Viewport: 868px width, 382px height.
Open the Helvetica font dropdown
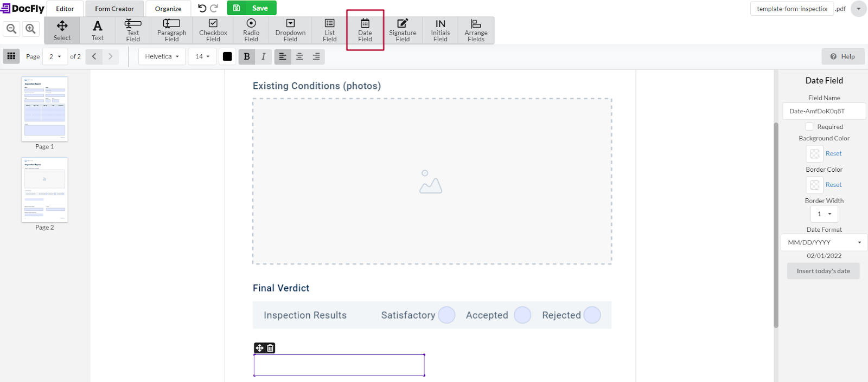(x=162, y=56)
